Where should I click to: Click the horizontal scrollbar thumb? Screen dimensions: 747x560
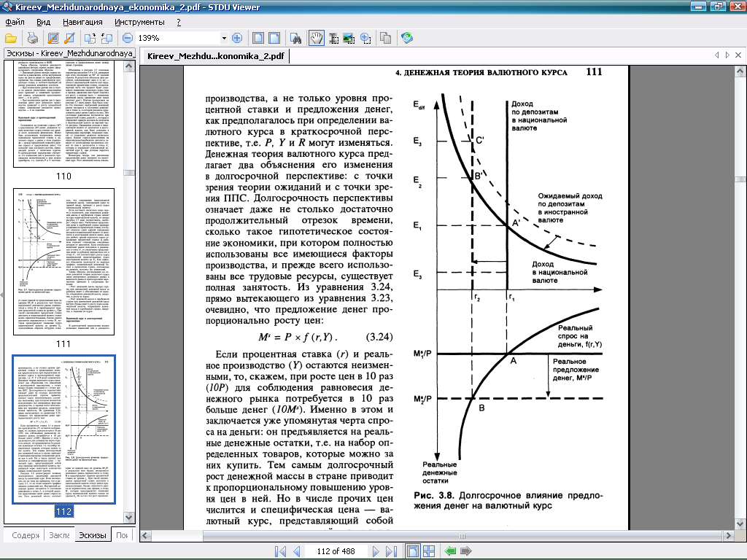(462, 536)
